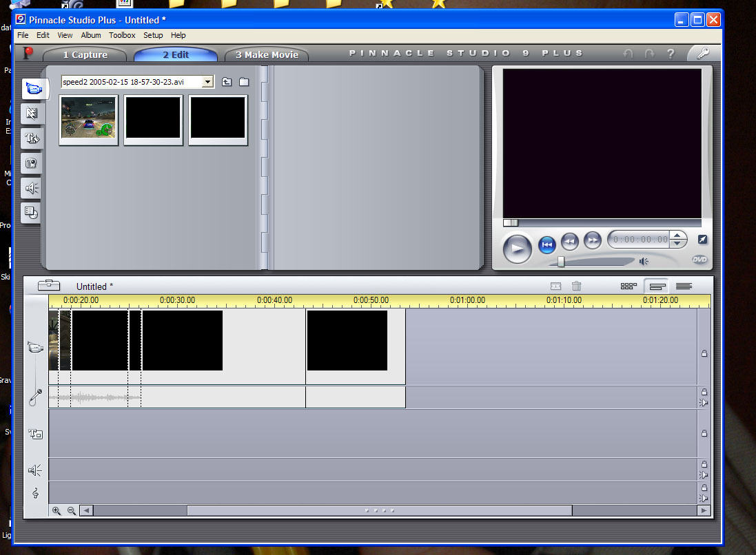
Task: Open the View menu
Action: [x=65, y=35]
